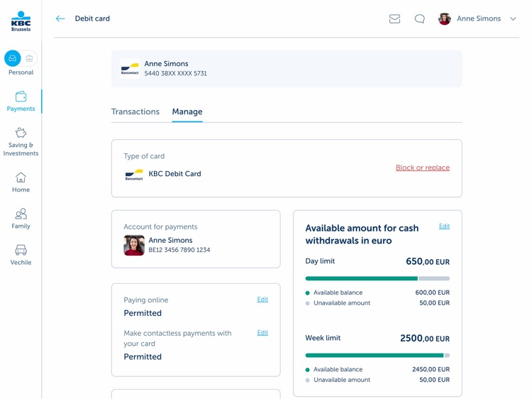This screenshot has height=399, width=532.
Task: Expand the Anne Simons account dropdown
Action: [513, 18]
